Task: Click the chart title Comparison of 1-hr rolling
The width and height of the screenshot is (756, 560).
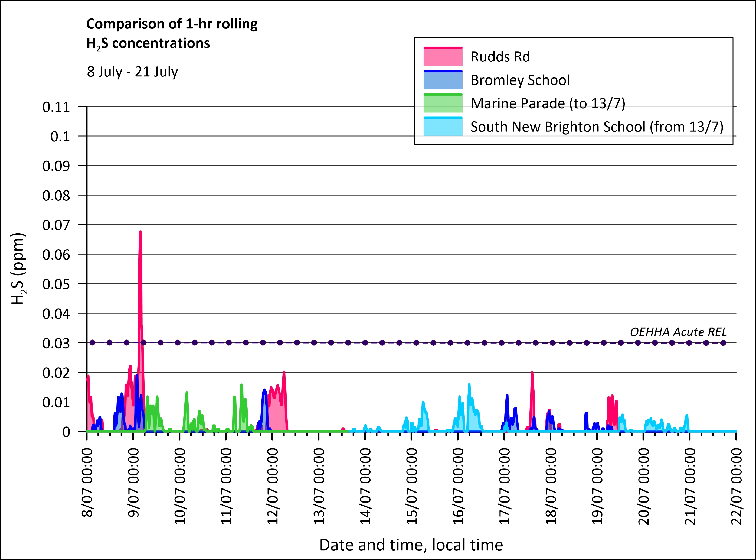Action: tap(172, 24)
